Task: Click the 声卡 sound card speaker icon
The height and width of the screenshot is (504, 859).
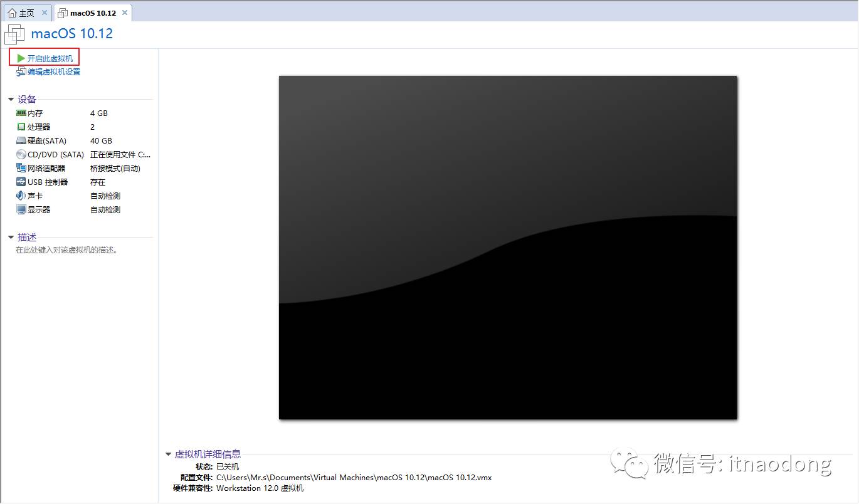Action: pyautogui.click(x=21, y=196)
